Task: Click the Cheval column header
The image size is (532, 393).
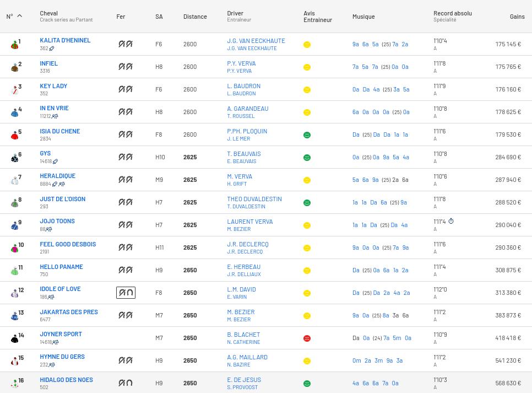Action: (48, 13)
